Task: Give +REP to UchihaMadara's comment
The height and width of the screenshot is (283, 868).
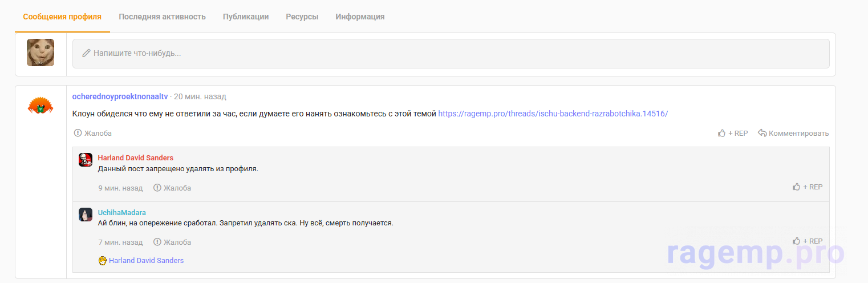Action: (x=808, y=241)
